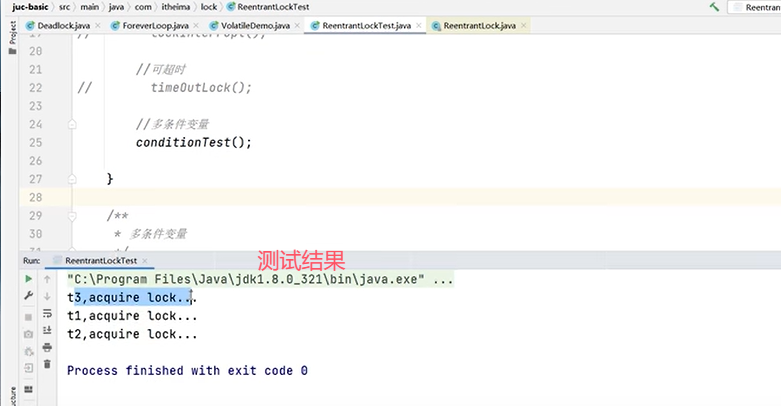The width and height of the screenshot is (781, 406).
Task: Click closing brace on line 27
Action: tap(110, 179)
